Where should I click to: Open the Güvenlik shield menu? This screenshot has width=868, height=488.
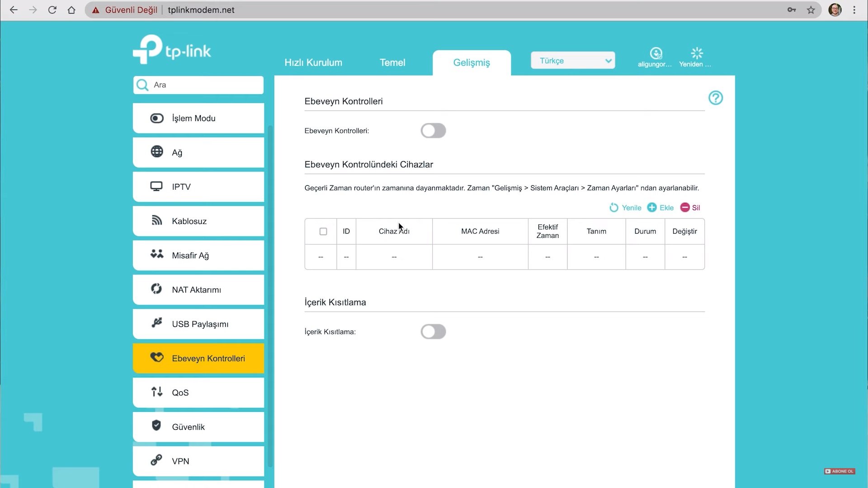point(198,427)
